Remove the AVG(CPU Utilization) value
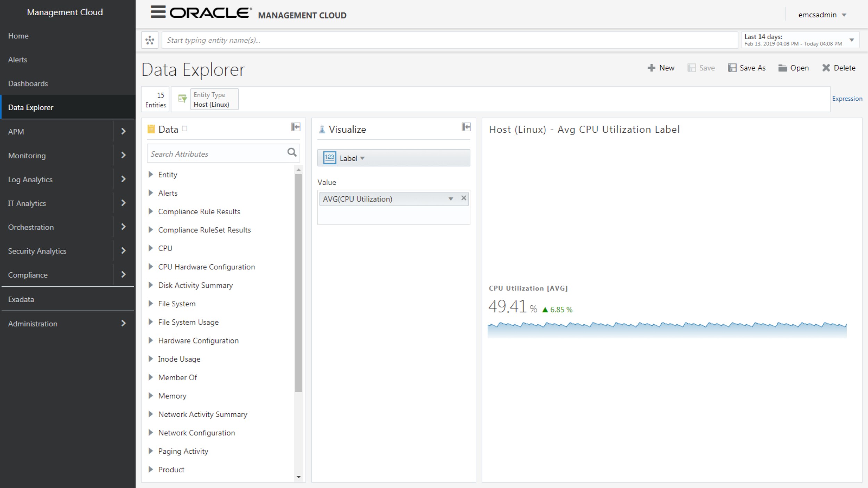Viewport: 868px width, 488px height. 464,198
